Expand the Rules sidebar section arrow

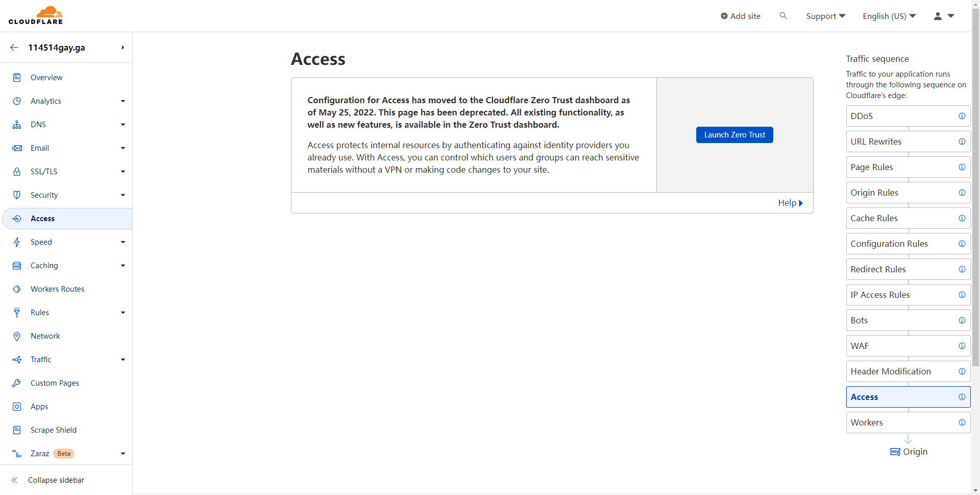click(x=123, y=313)
